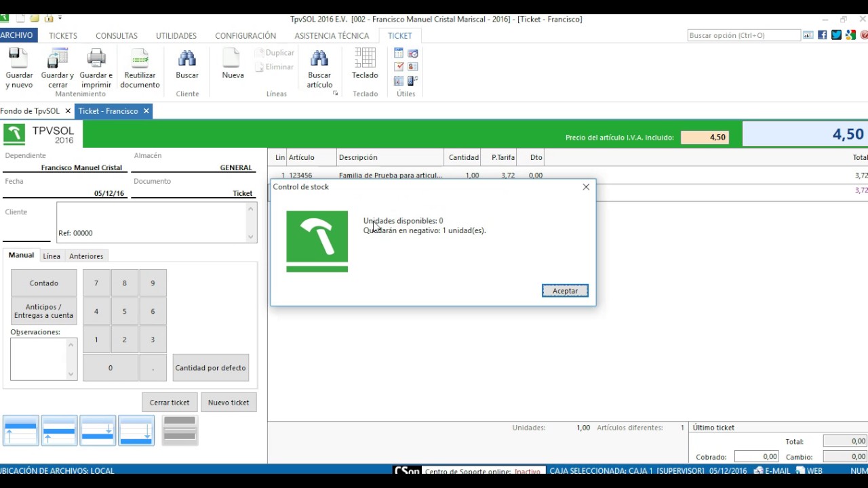Screen dimensions: 868x488
Task: Open the Facebook icon in title area
Action: tap(823, 35)
